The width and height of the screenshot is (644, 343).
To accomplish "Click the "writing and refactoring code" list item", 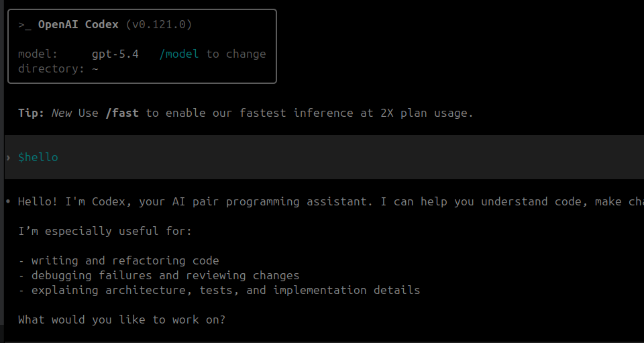I will point(125,260).
